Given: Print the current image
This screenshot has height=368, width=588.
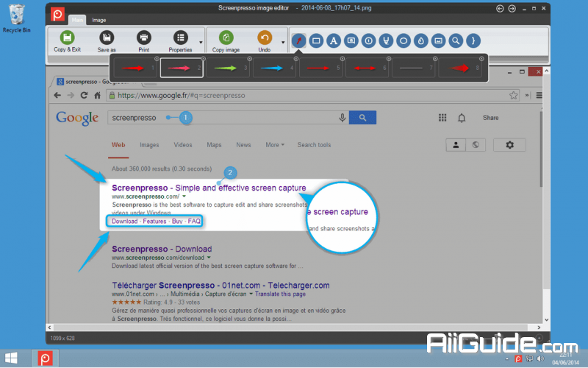Looking at the screenshot, I should 143,41.
